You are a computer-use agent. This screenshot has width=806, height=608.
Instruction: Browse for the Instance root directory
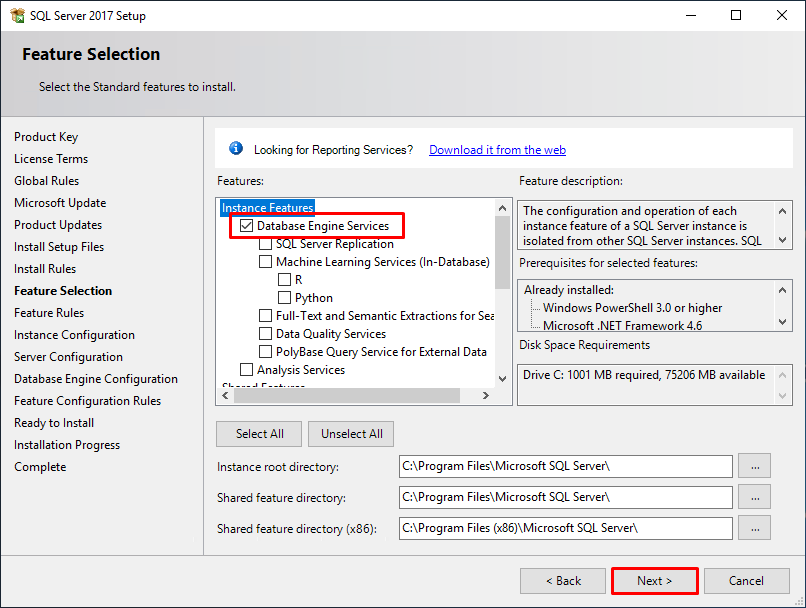tap(755, 467)
